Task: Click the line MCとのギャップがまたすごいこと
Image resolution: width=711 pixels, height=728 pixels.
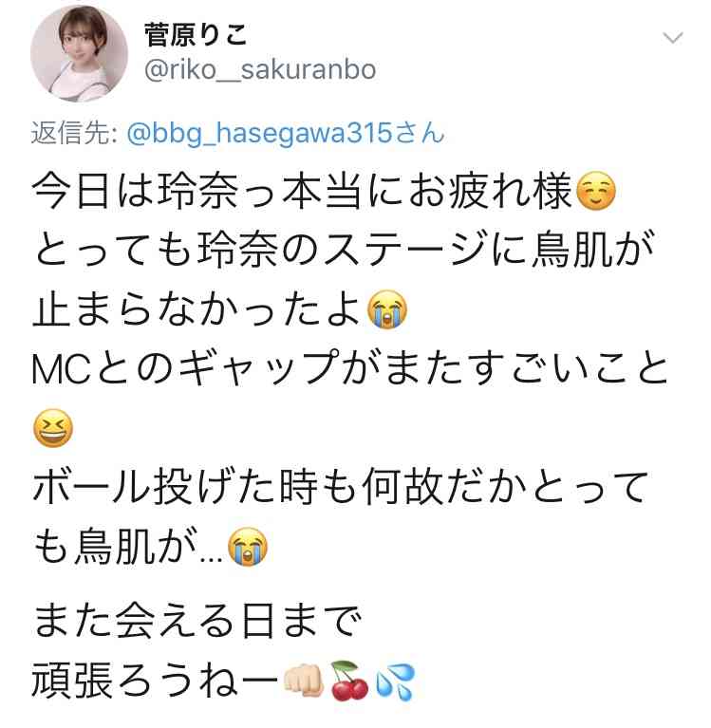Action: (349, 369)
